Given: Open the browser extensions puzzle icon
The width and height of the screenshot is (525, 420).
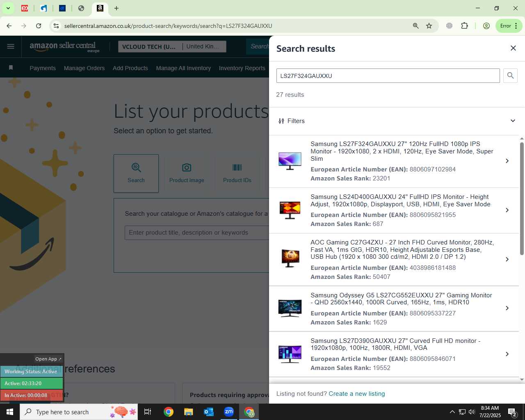Looking at the screenshot, I should [x=464, y=26].
